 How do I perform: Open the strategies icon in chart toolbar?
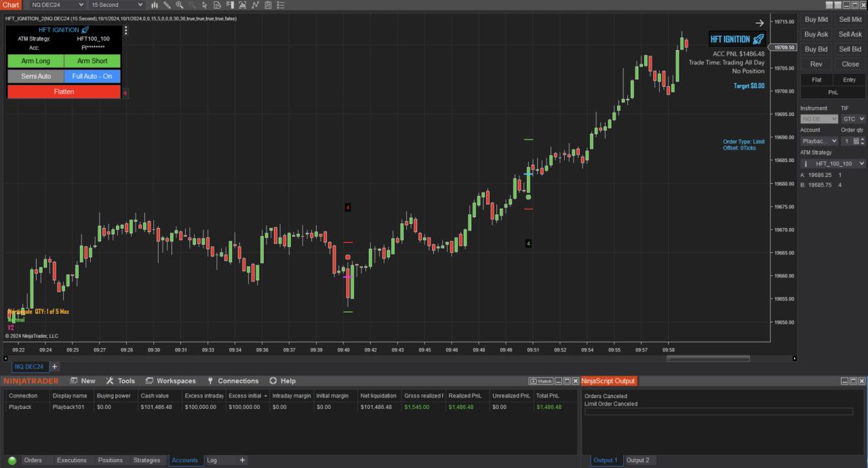(269, 5)
